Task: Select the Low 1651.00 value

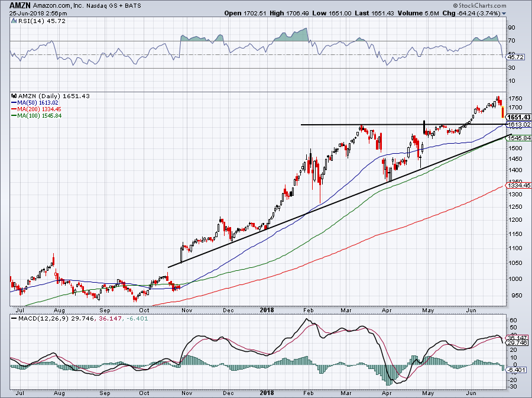Action: (332, 13)
